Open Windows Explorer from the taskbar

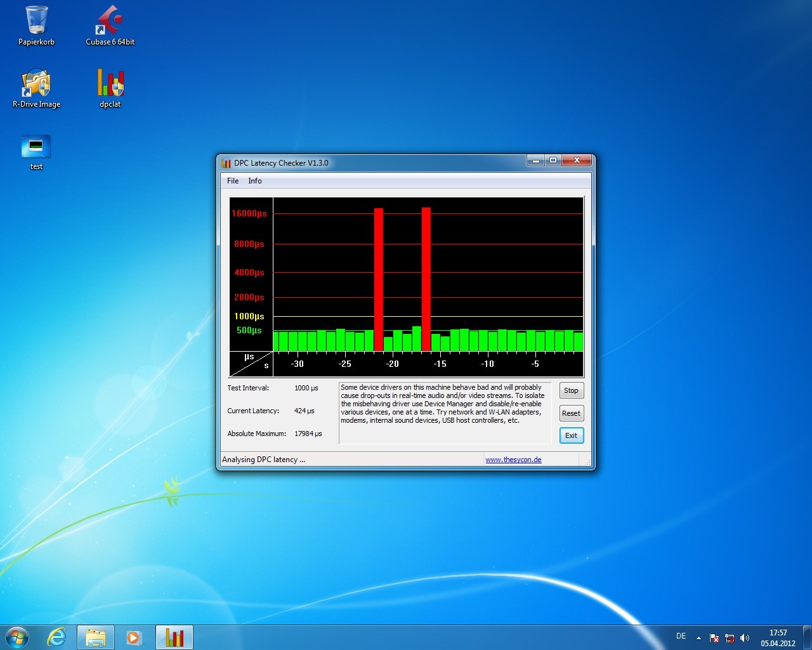[96, 637]
